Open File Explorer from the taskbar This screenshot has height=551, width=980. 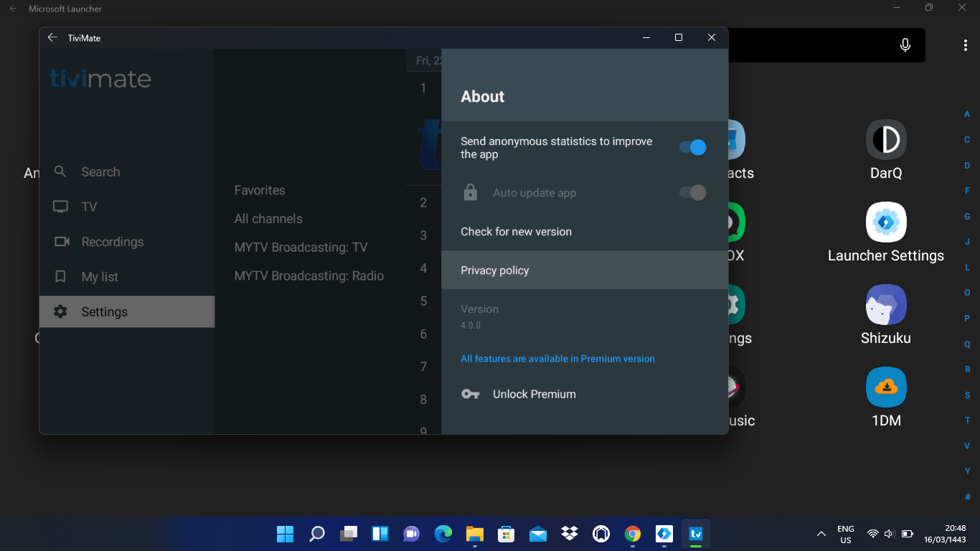pyautogui.click(x=474, y=534)
